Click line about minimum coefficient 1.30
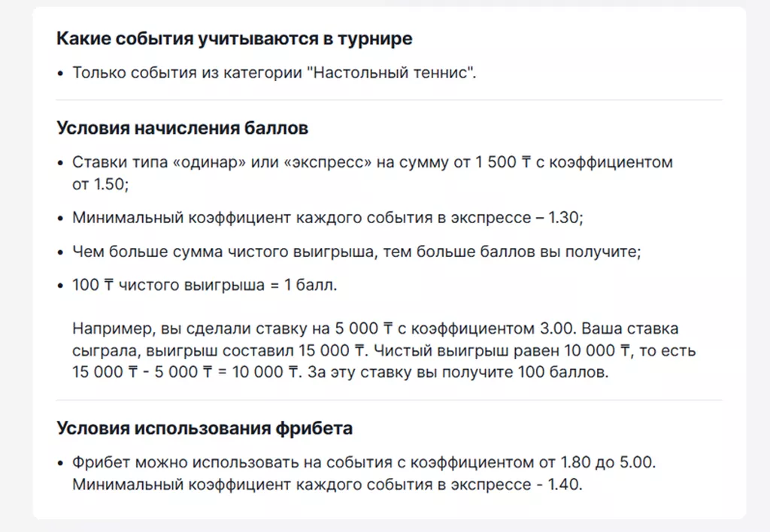This screenshot has width=770, height=532. pyautogui.click(x=328, y=217)
